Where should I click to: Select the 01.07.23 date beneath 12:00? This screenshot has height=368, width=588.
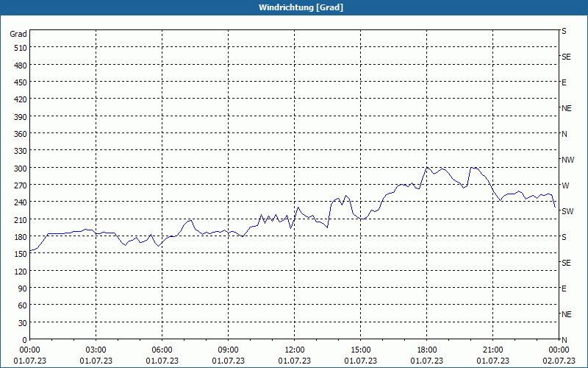point(295,361)
